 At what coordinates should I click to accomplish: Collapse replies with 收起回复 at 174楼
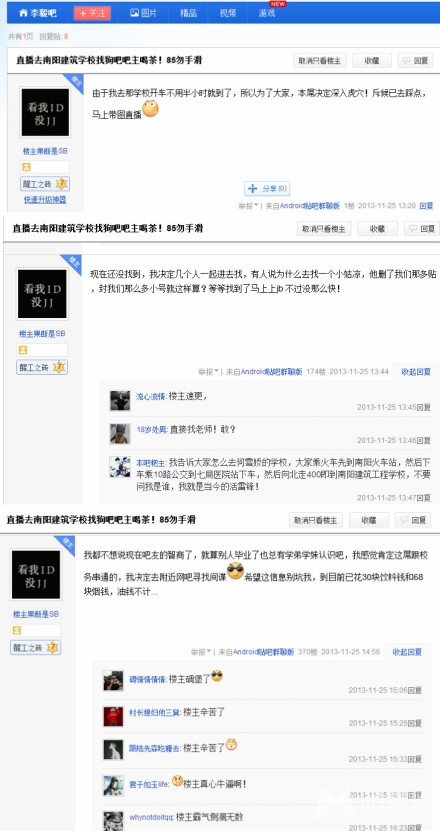416,372
